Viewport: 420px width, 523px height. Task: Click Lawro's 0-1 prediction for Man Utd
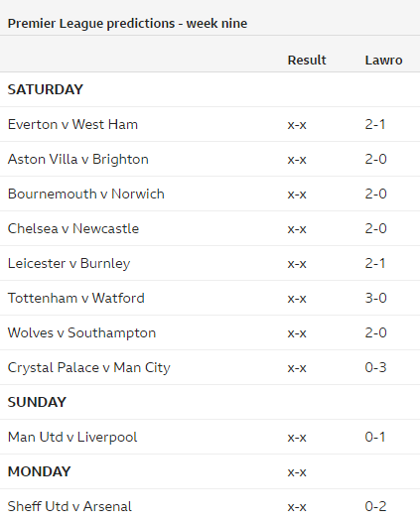tap(375, 437)
